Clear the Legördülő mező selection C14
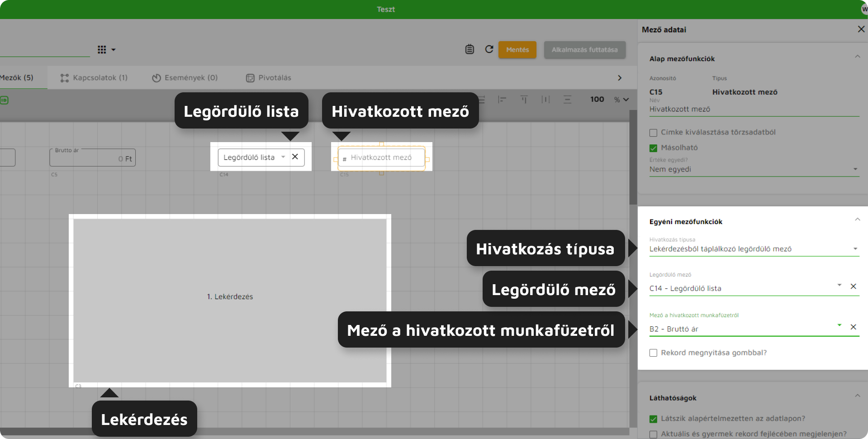The width and height of the screenshot is (868, 439). click(x=853, y=286)
